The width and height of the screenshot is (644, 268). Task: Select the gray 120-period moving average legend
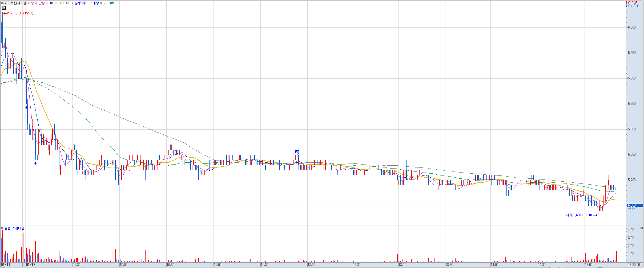68,3
